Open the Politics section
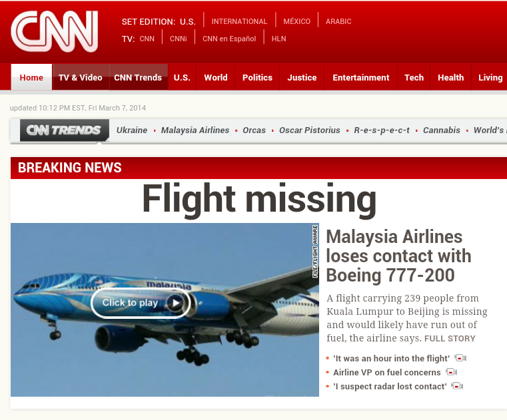This screenshot has width=507, height=420. point(257,77)
